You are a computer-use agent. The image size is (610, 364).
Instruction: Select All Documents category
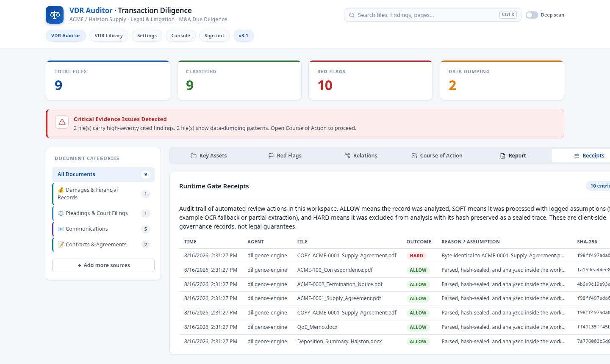pos(103,174)
